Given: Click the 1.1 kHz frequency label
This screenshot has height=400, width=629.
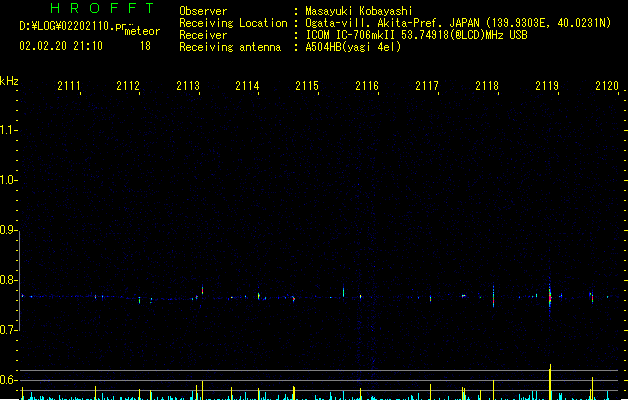Looking at the screenshot, I should [8, 130].
